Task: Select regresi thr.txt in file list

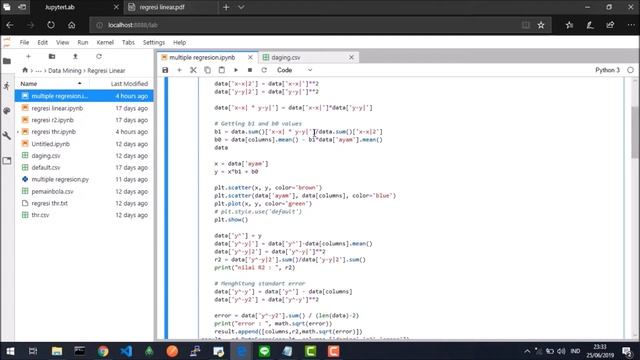Action: [x=84, y=203]
